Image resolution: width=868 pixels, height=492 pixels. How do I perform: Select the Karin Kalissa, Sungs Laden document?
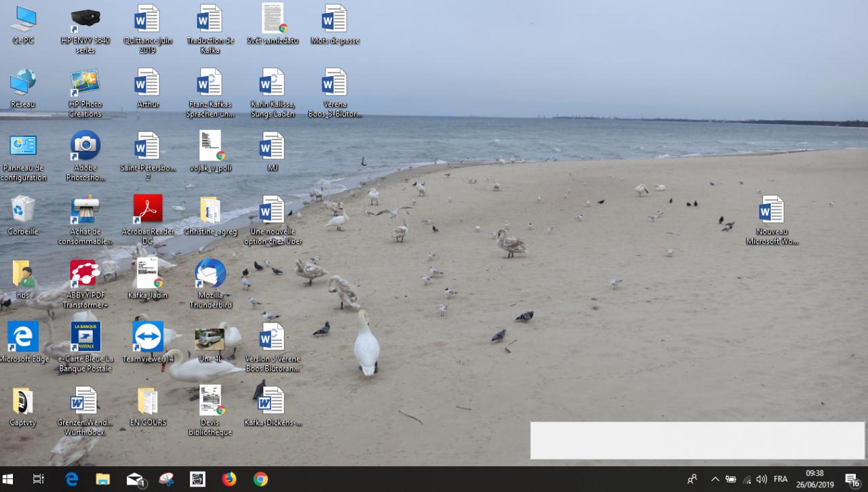[273, 94]
